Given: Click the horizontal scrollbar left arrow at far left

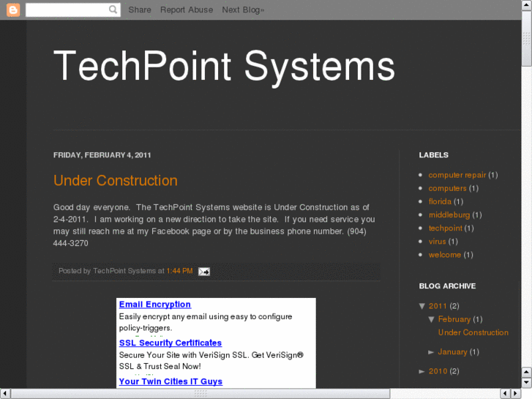Looking at the screenshot, I should coord(5,393).
